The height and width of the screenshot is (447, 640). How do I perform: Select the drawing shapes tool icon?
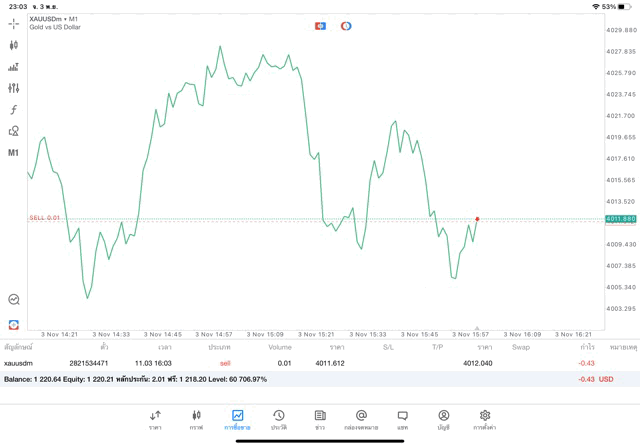[x=14, y=131]
